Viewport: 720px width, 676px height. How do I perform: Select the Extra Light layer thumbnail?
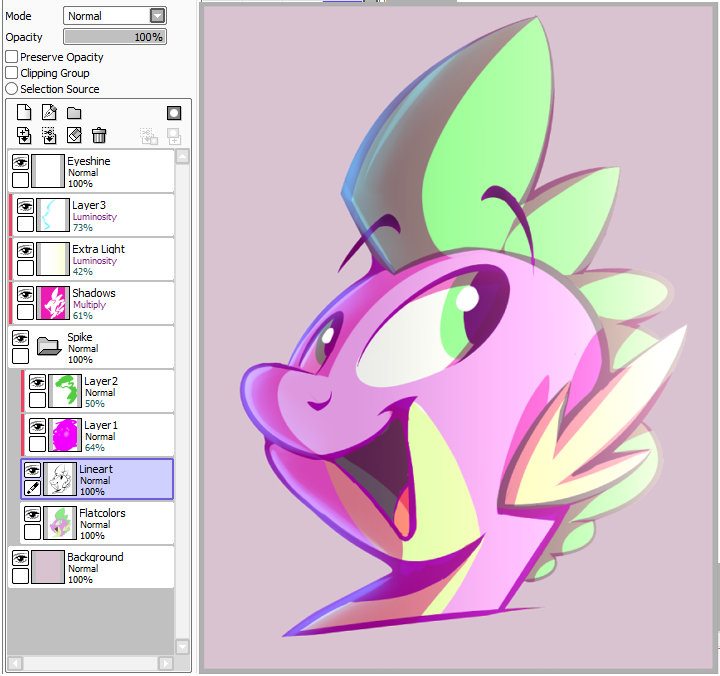tap(53, 259)
